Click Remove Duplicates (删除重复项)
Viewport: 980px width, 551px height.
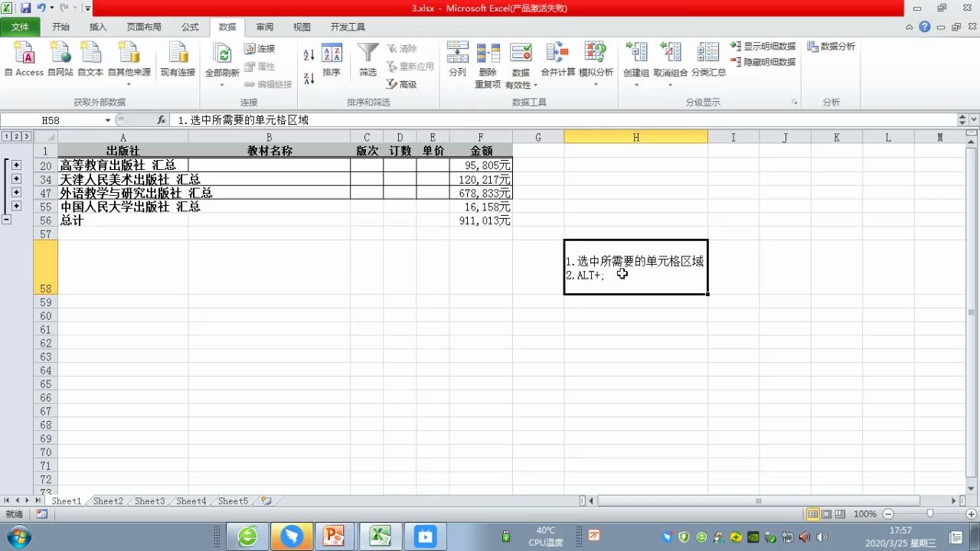(x=488, y=65)
